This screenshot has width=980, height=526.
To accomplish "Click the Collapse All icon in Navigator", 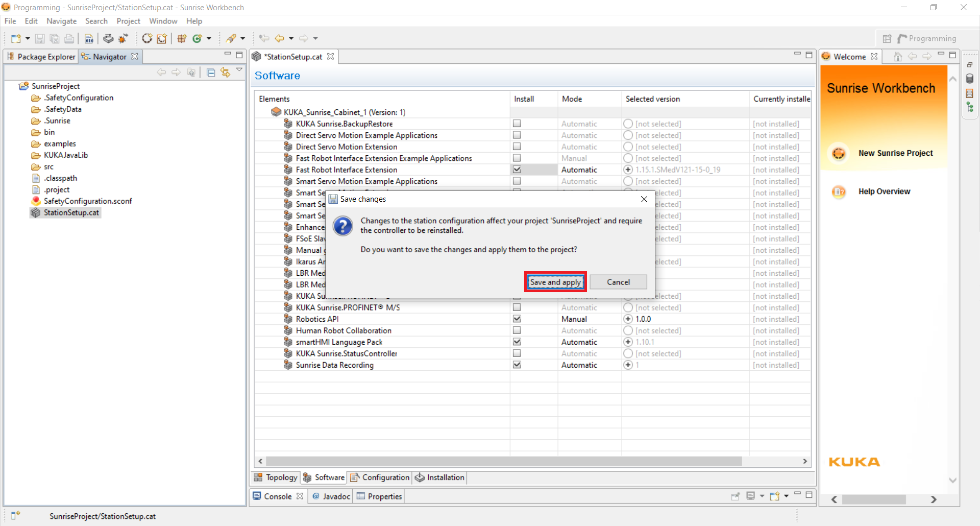I will (x=211, y=73).
